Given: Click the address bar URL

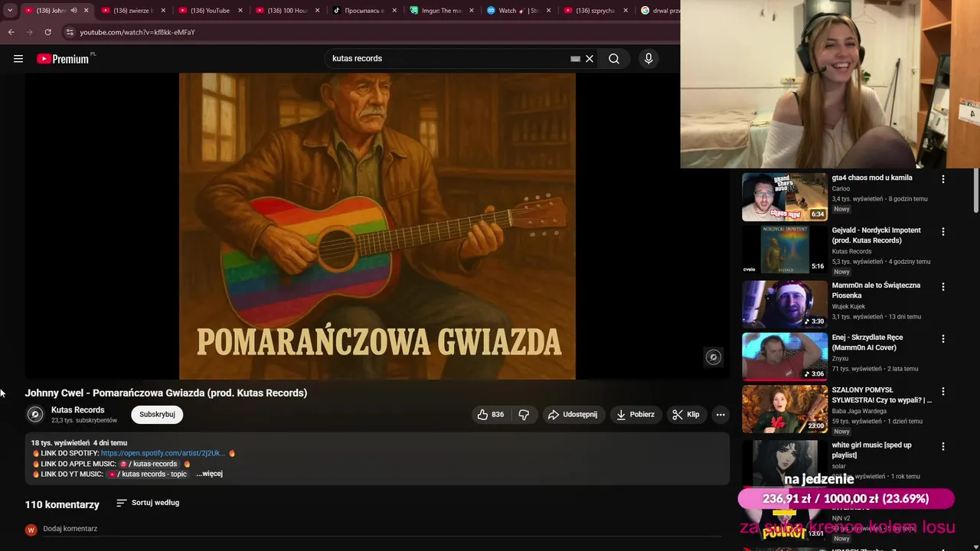Looking at the screenshot, I should [x=138, y=32].
